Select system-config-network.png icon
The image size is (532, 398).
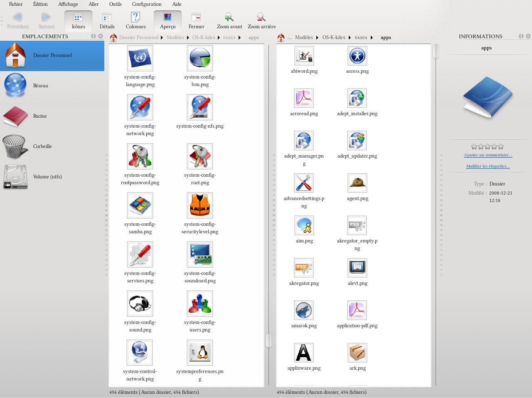pos(140,107)
